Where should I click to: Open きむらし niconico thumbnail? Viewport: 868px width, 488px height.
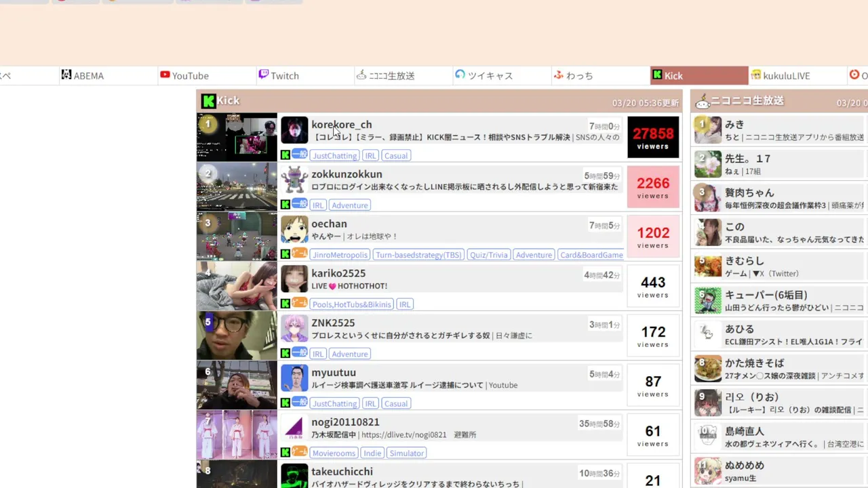click(708, 266)
